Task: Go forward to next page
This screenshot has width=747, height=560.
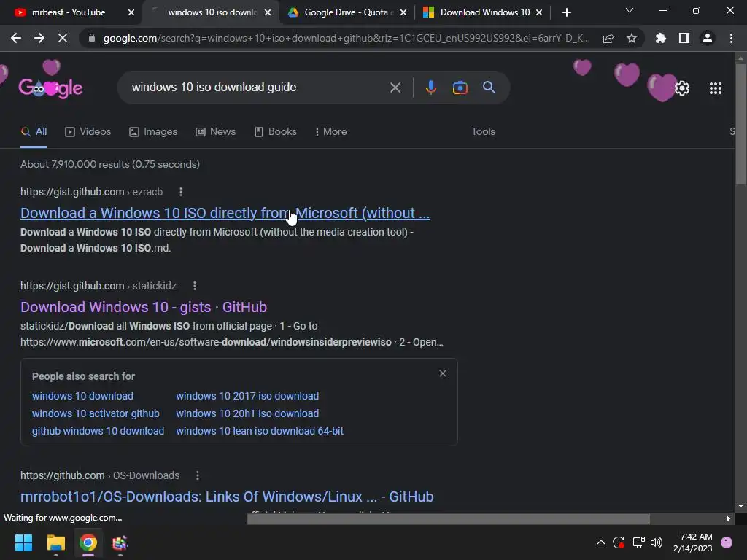Action: [x=39, y=38]
